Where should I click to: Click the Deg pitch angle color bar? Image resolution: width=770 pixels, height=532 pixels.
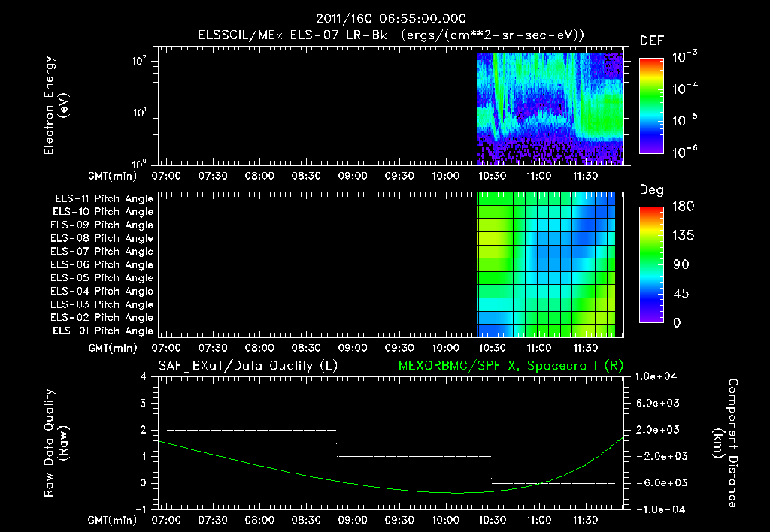[651, 264]
